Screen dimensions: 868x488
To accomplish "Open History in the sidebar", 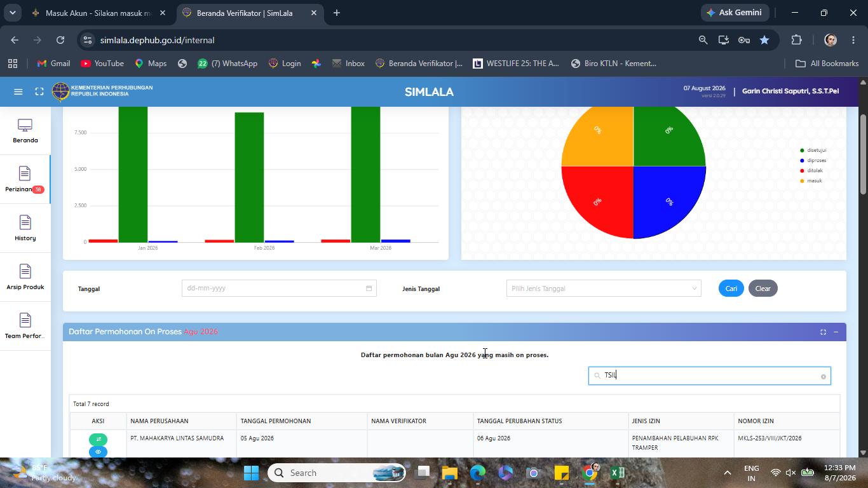I will click(x=25, y=229).
